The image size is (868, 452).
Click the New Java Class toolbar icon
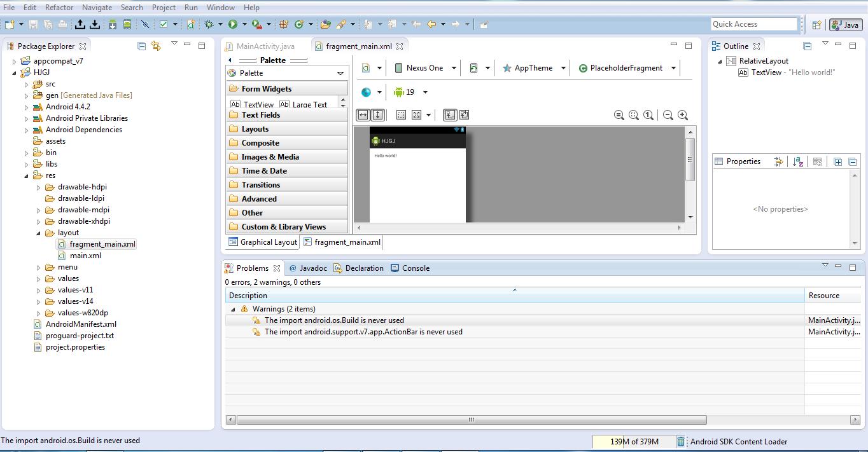point(299,24)
